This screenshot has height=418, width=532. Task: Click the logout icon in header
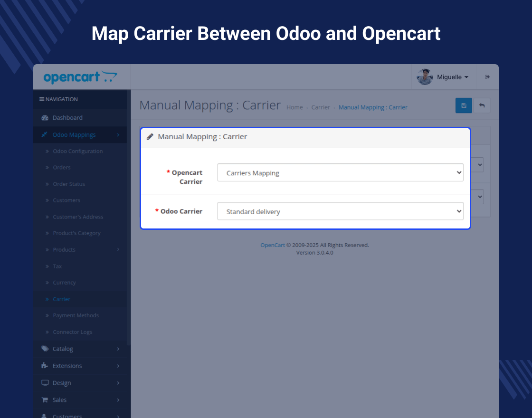click(487, 77)
